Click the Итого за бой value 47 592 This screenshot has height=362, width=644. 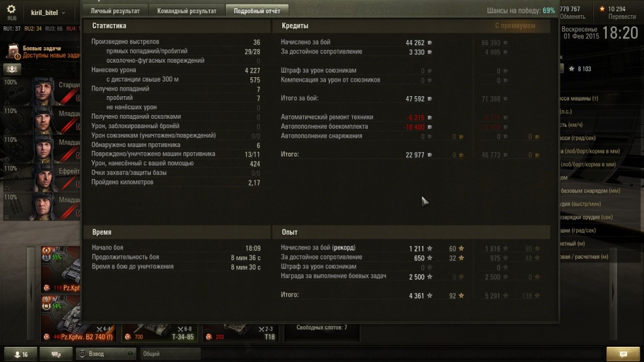(415, 99)
